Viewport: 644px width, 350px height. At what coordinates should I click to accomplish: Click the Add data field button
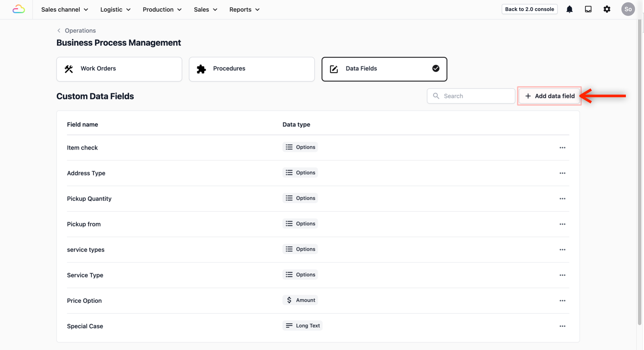549,96
